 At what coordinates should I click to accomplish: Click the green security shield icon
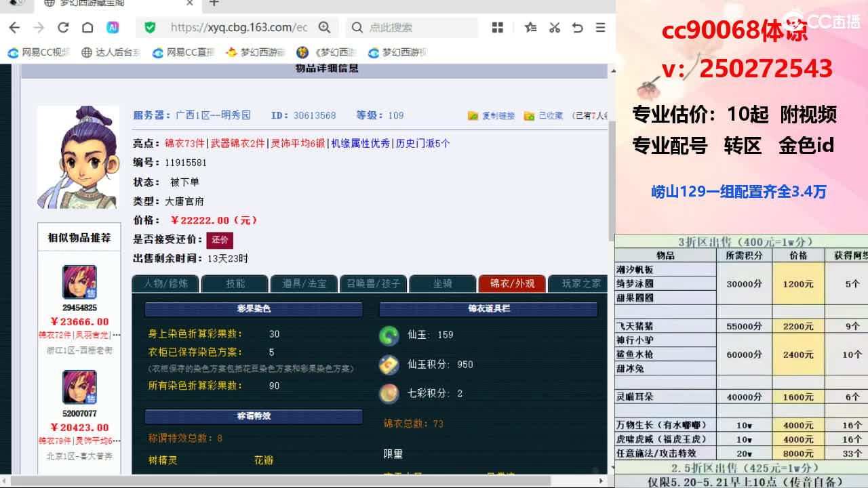[x=150, y=27]
